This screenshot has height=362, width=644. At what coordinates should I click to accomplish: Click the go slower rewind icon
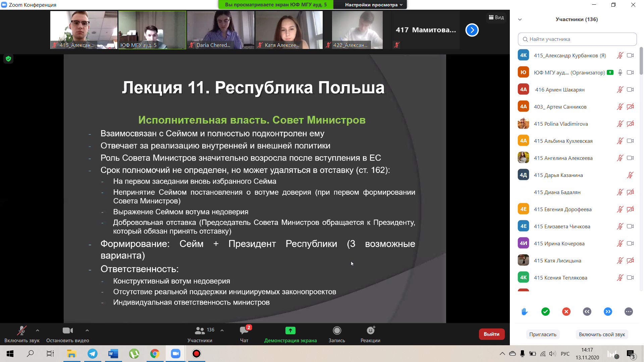point(587,312)
